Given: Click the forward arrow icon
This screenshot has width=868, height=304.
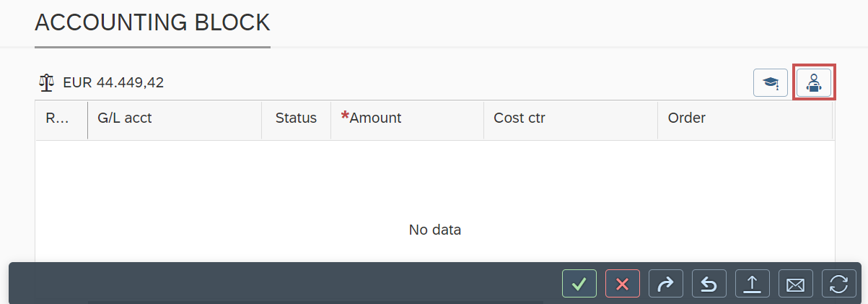Looking at the screenshot, I should [665, 284].
